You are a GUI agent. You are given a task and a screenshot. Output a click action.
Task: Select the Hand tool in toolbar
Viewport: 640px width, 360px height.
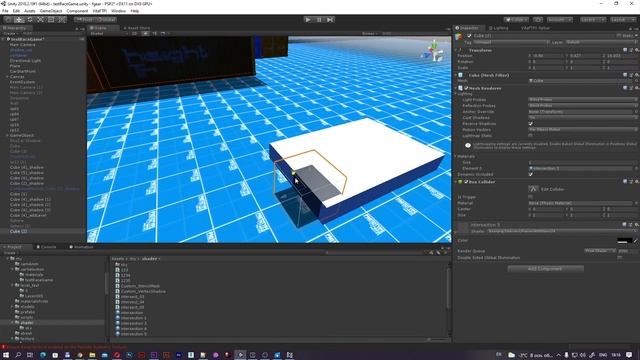[8, 19]
